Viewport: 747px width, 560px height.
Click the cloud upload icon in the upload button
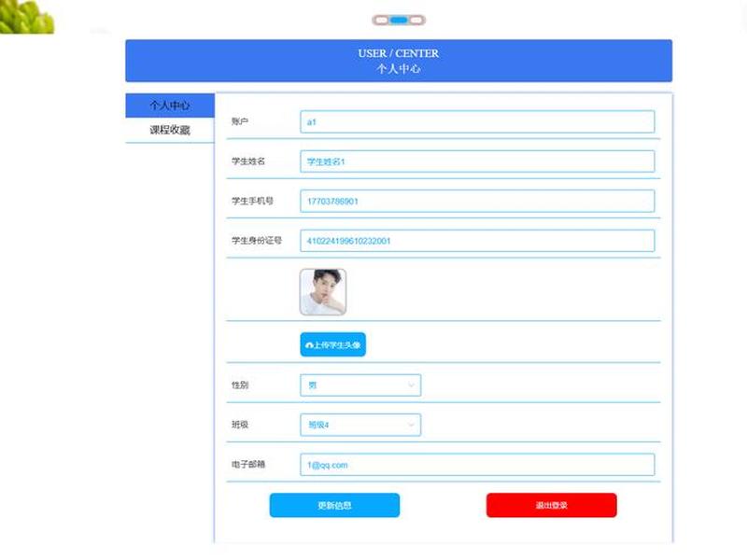(309, 345)
